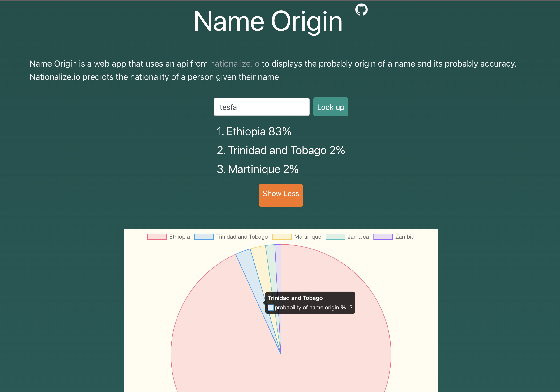The height and width of the screenshot is (392, 560).
Task: Toggle Trinidad and Tobago legend swatch
Action: [x=204, y=236]
